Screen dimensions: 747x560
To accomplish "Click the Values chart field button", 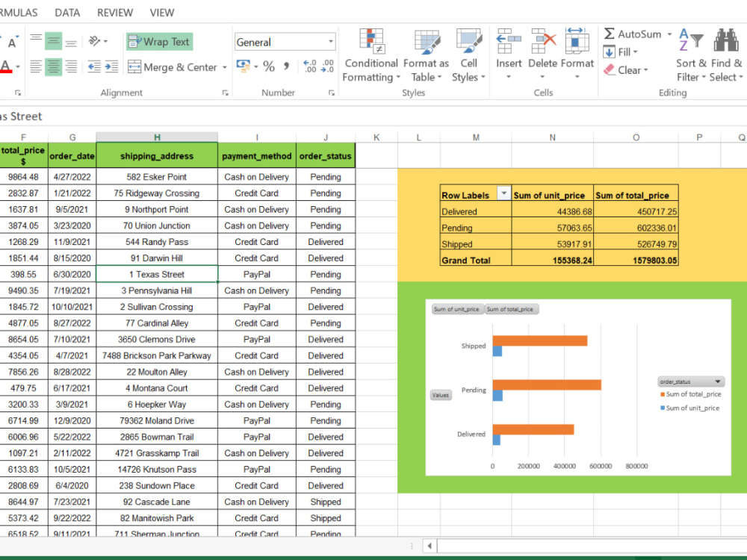I will click(441, 395).
